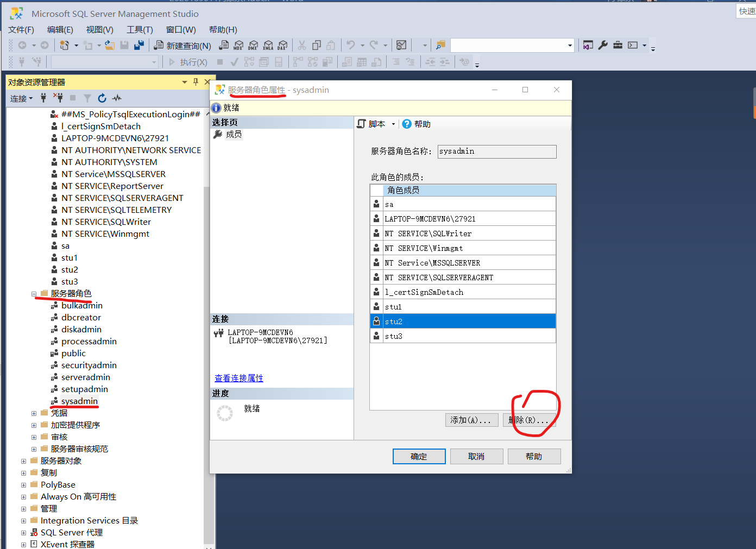
Task: Select the sysadmin role in tree
Action: point(79,401)
